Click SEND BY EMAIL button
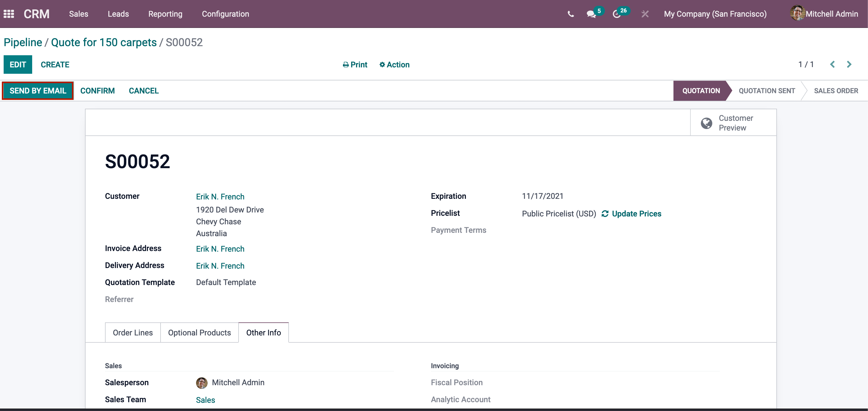Screen dimensions: 868x411 pos(38,91)
